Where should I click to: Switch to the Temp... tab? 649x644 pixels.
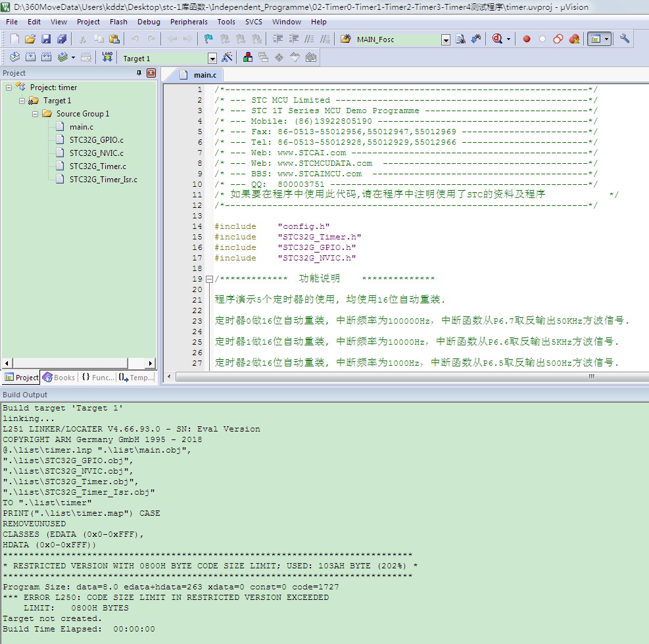point(136,378)
